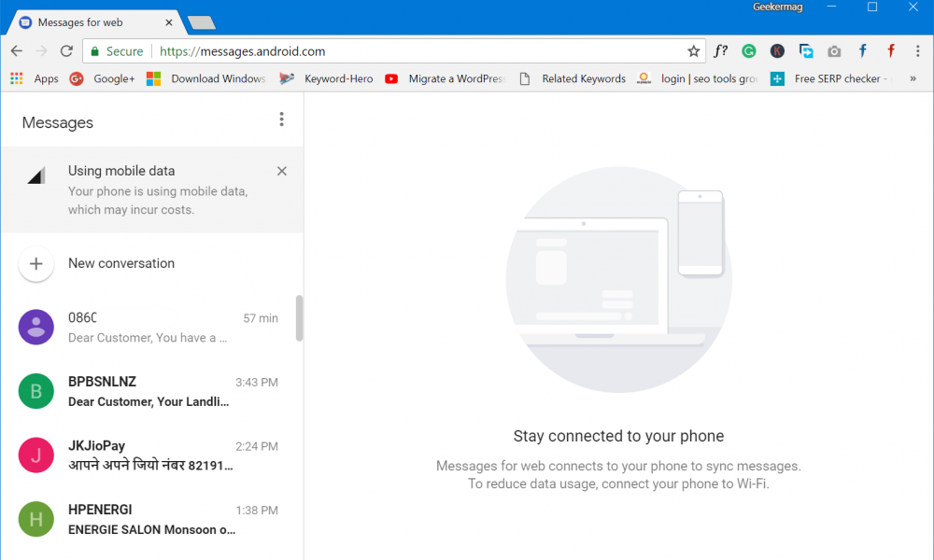Click the Free SERP checker bookmark

826,78
